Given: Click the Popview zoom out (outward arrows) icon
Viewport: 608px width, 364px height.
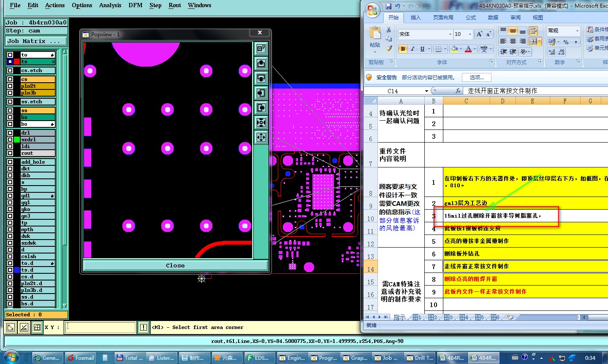Looking at the screenshot, I should coord(261,138).
